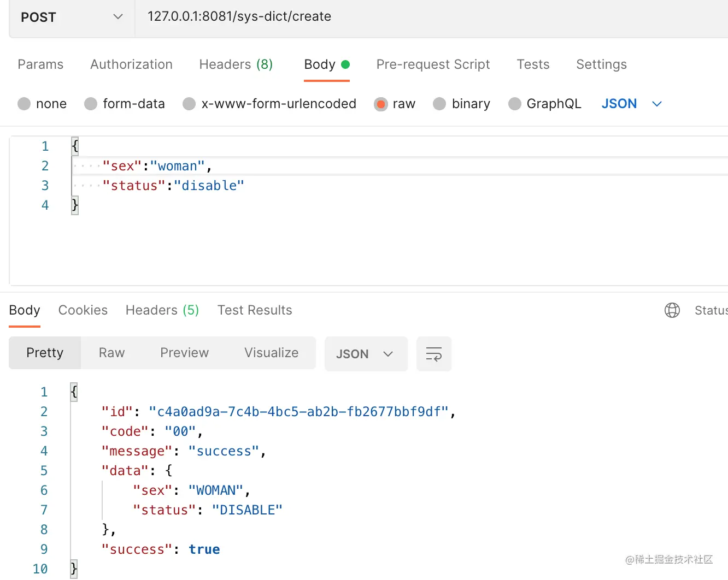
Task: Switch to the Params tab
Action: [x=40, y=64]
